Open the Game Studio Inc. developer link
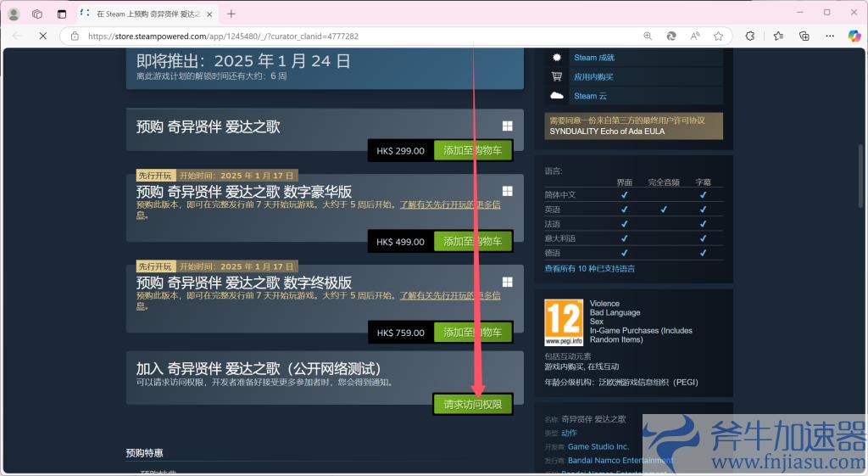 click(598, 446)
